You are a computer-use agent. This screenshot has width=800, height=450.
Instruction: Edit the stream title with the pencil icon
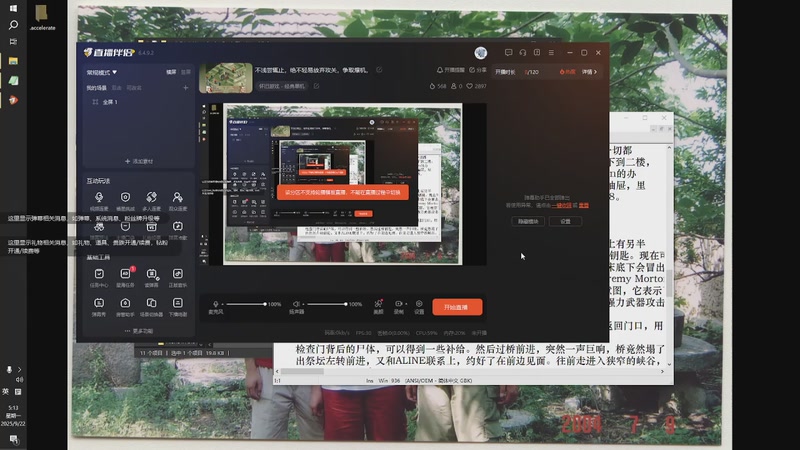379,70
